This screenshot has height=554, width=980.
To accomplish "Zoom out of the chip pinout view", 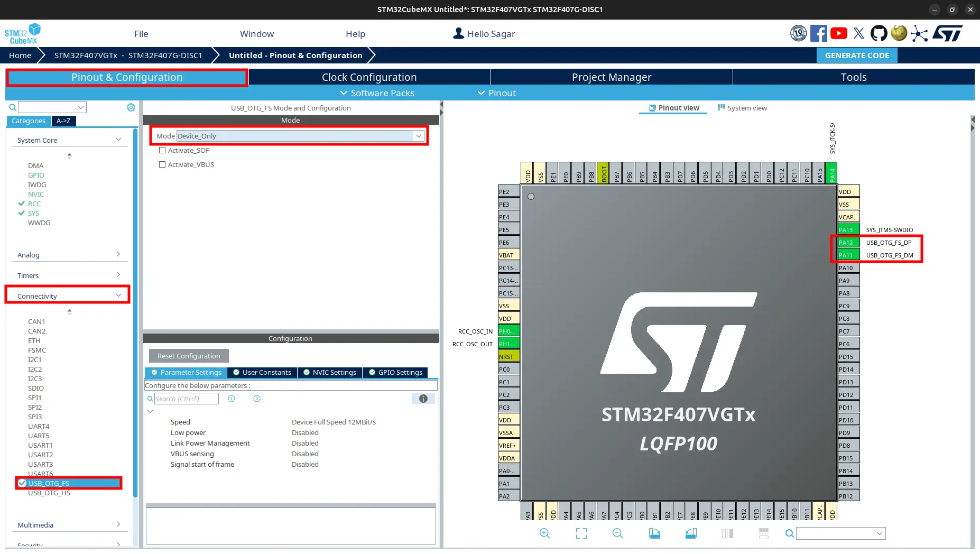I will click(x=617, y=533).
